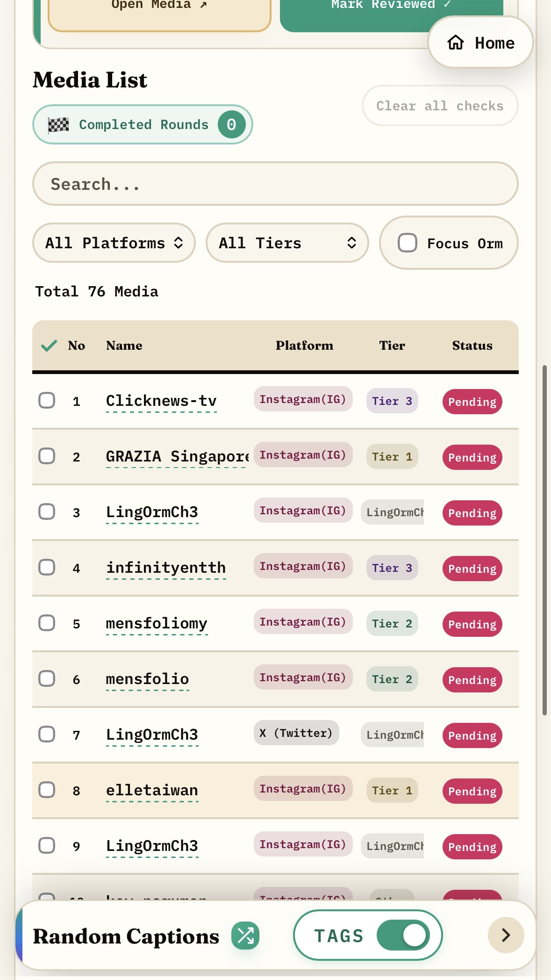551x980 pixels.
Task: Click the shuffle Random Captions icon
Action: tap(245, 936)
